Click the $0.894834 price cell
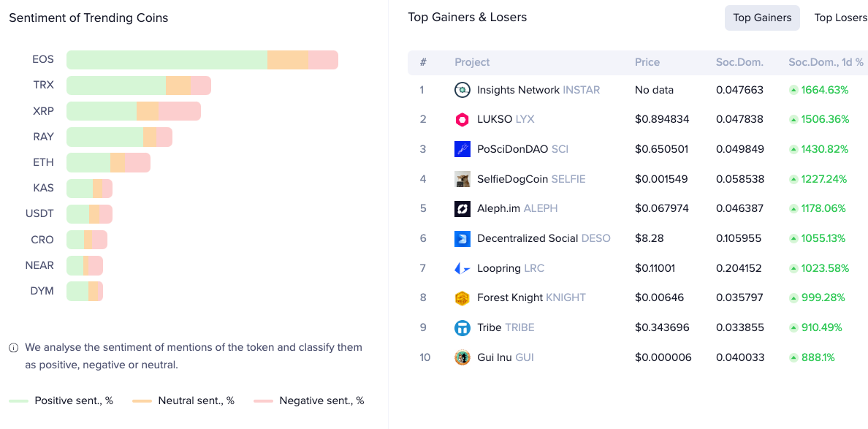868x429 pixels. point(662,119)
